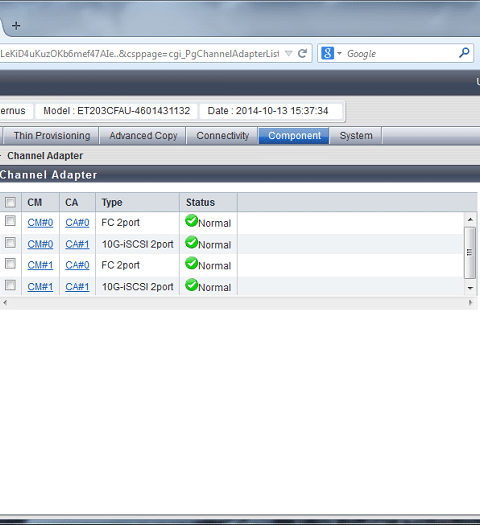Open CA#0 link in first FC 2port row

click(77, 223)
